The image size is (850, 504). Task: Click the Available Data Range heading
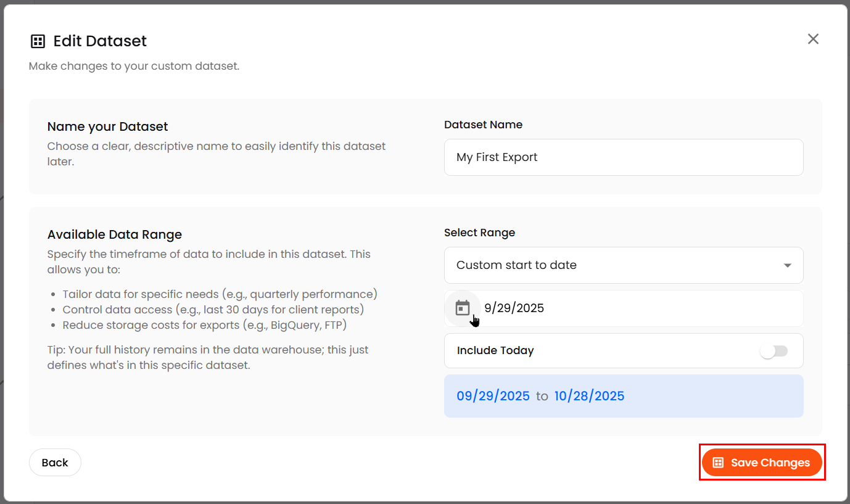(114, 234)
